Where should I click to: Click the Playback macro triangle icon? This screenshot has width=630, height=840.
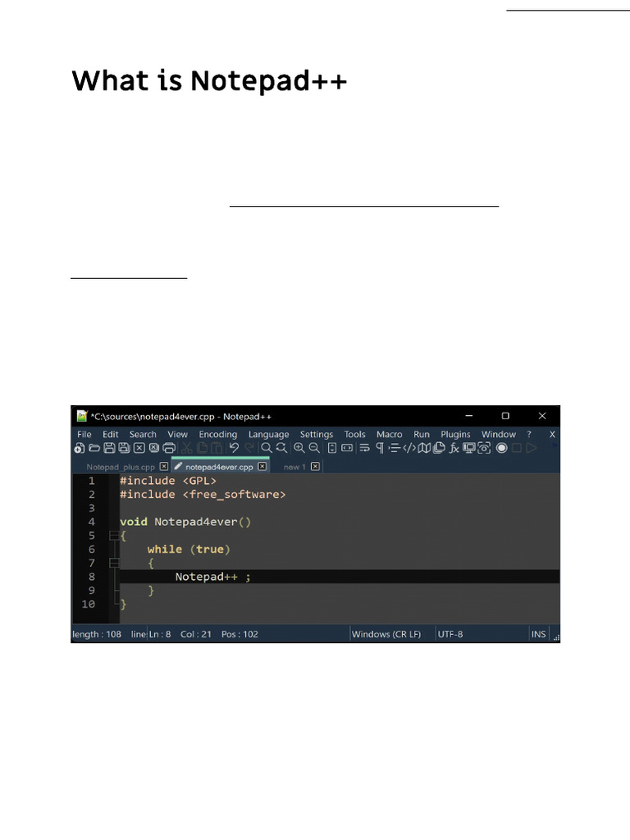click(x=532, y=448)
